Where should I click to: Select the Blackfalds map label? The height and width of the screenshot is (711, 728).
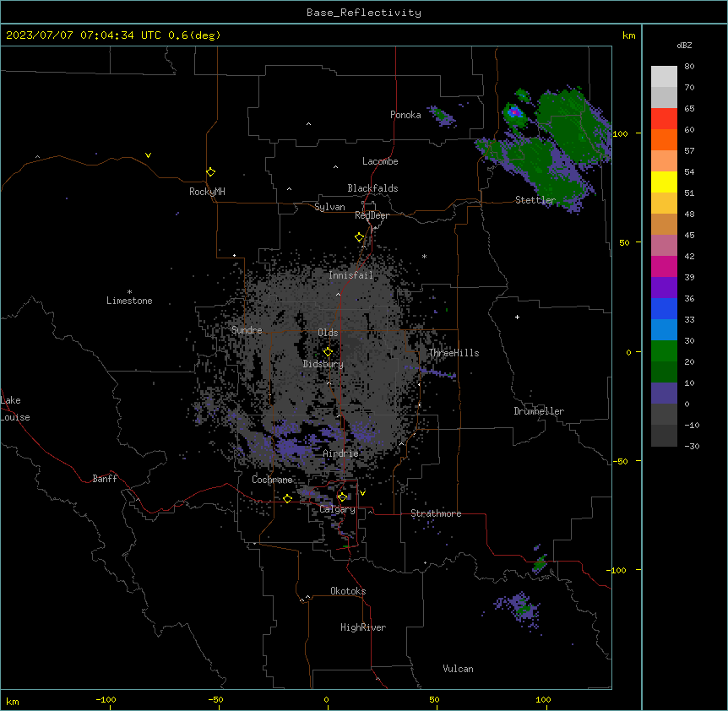pyautogui.click(x=372, y=188)
